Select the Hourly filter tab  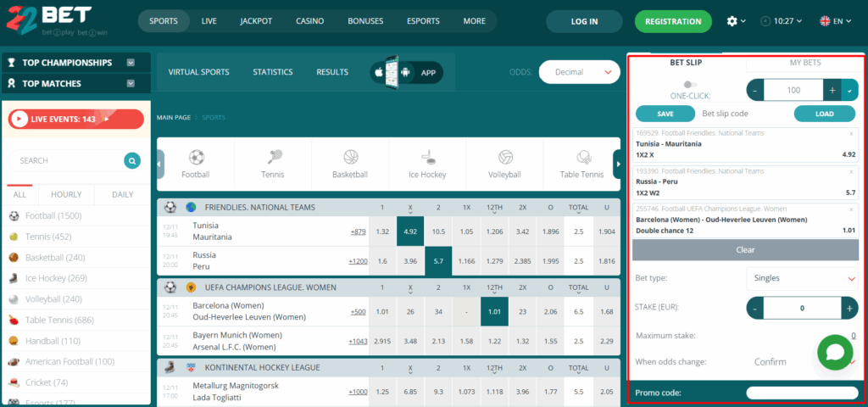(x=66, y=194)
